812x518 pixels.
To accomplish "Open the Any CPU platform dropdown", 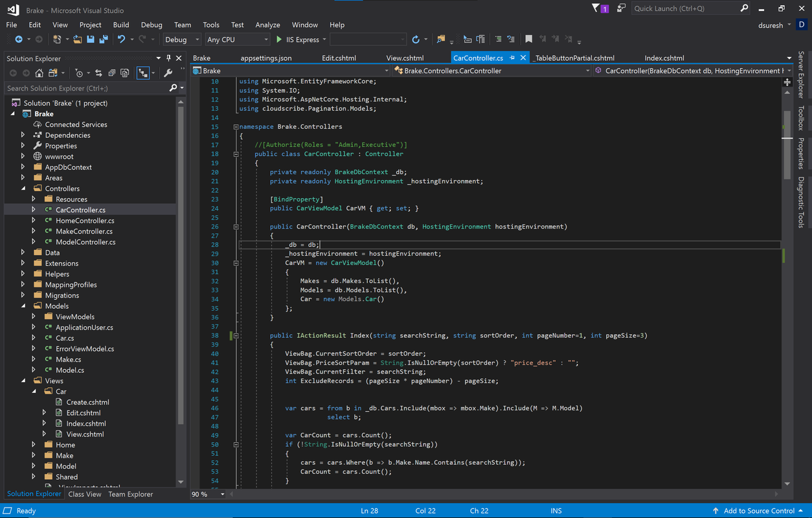I will pyautogui.click(x=237, y=39).
